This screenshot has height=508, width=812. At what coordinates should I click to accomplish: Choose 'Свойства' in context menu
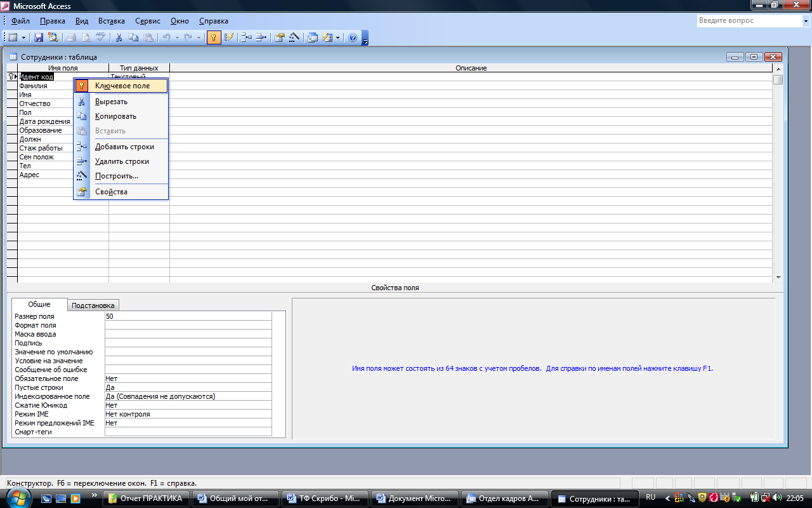[x=121, y=192]
